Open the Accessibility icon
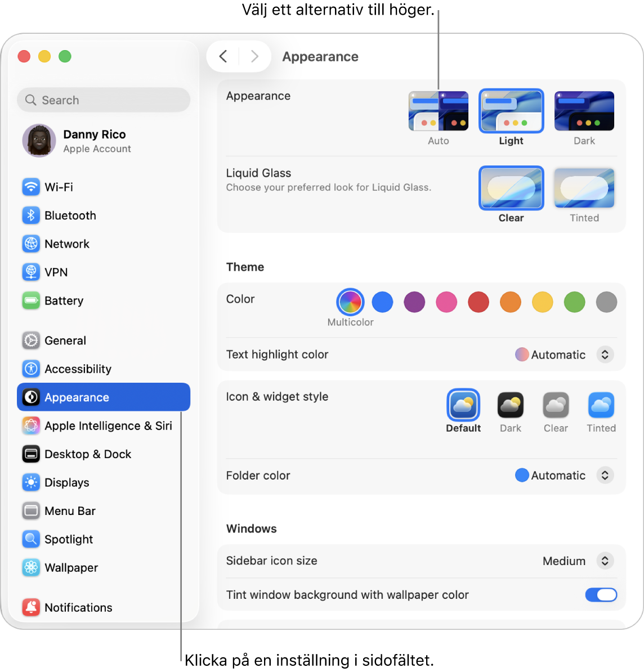The image size is (644, 672). click(x=31, y=369)
